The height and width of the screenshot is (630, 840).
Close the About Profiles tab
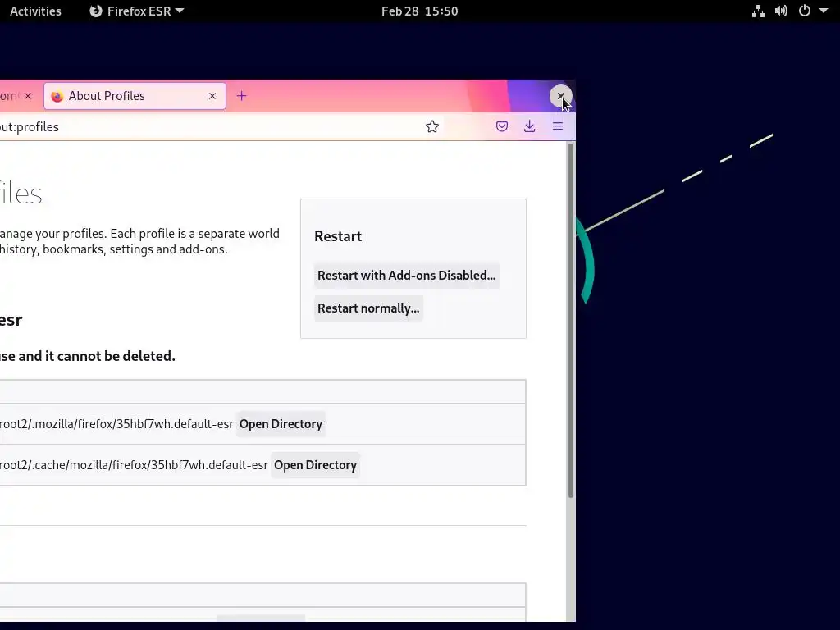click(212, 96)
